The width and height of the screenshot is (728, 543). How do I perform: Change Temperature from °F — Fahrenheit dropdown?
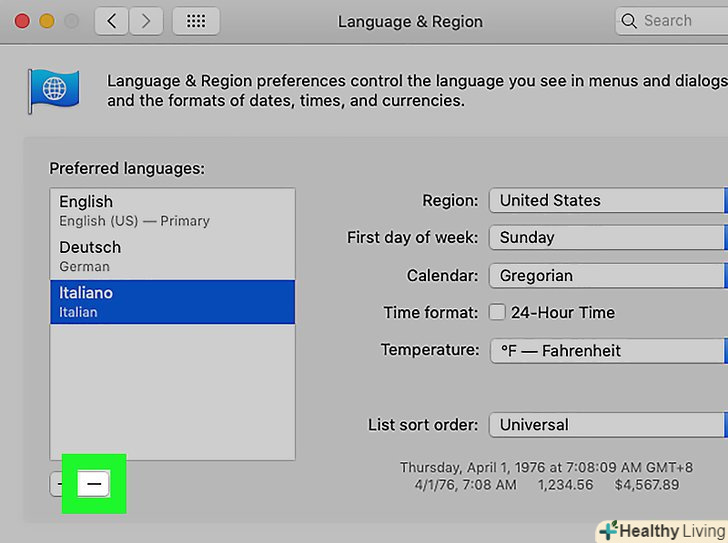point(607,351)
